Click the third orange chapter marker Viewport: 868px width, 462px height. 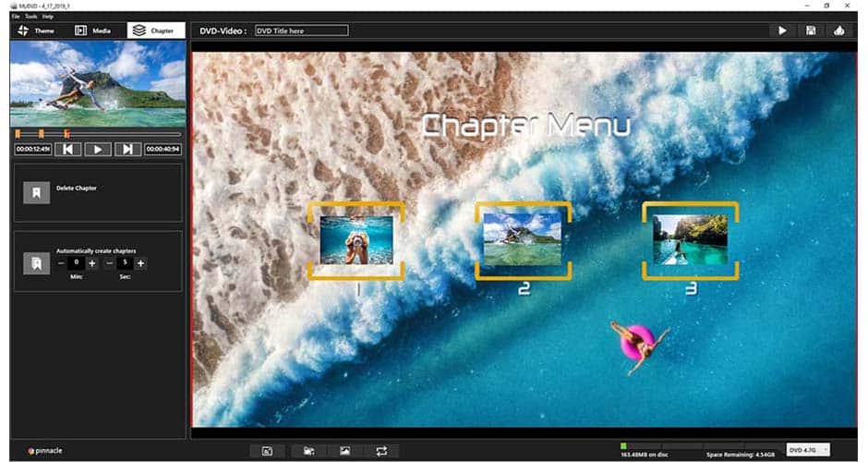[x=66, y=133]
